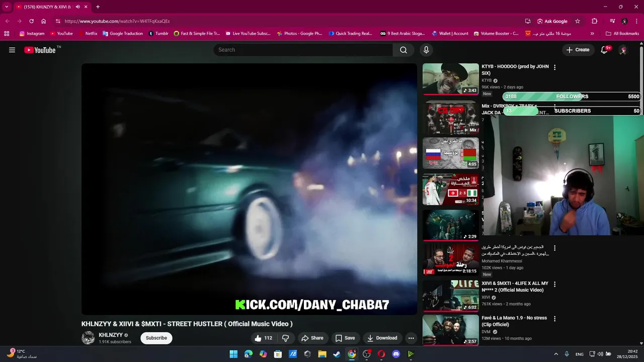Mute the tab via speaker icon
The height and width of the screenshot is (362, 644).
click(77, 7)
